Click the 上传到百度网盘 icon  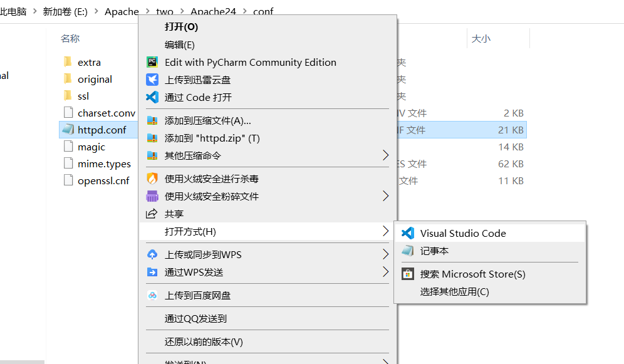(152, 295)
